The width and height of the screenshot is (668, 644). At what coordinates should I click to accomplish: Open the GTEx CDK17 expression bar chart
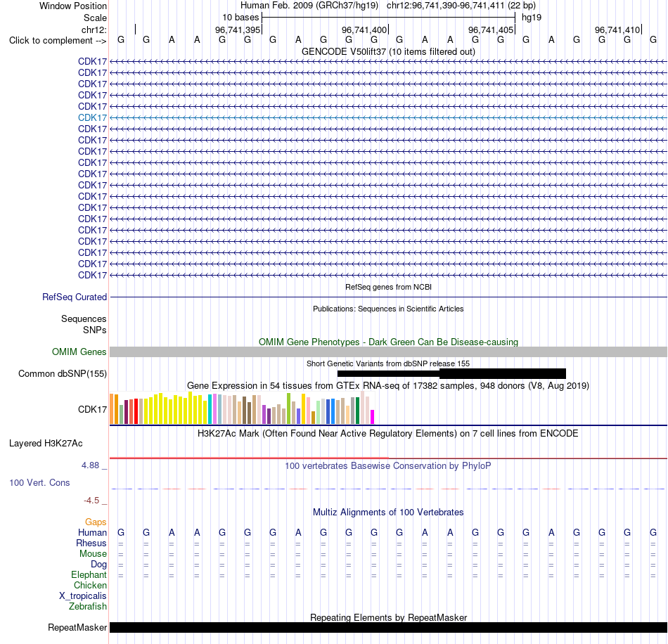tap(242, 408)
